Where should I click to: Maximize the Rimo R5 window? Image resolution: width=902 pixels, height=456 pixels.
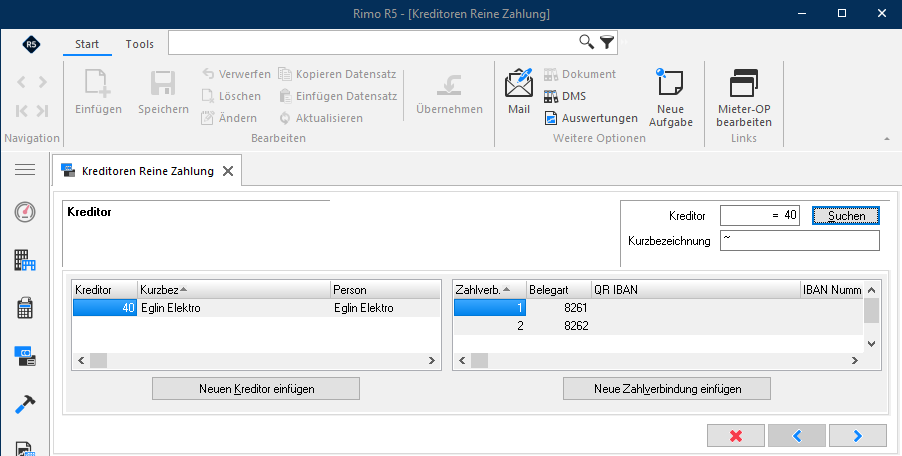pos(842,13)
